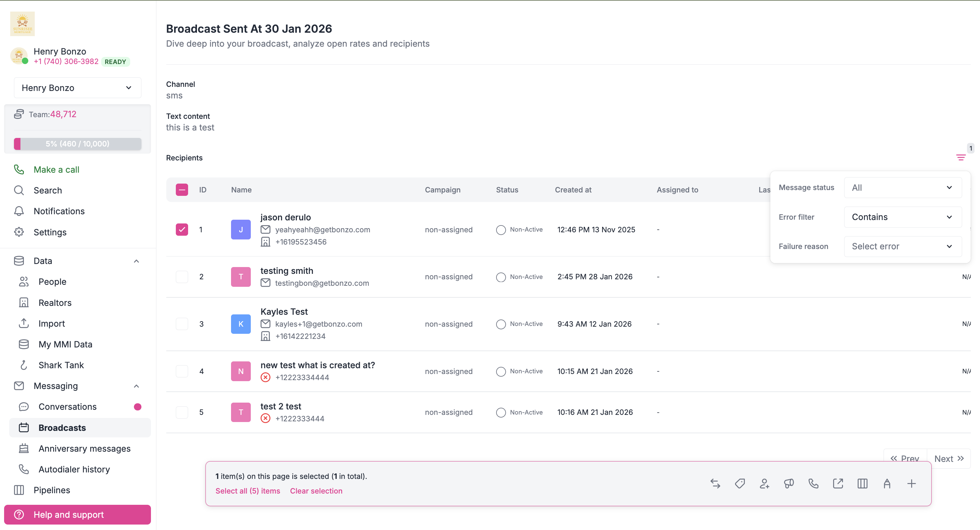The height and width of the screenshot is (530, 980).
Task: Click the building icon beside +16195523456
Action: [265, 242]
